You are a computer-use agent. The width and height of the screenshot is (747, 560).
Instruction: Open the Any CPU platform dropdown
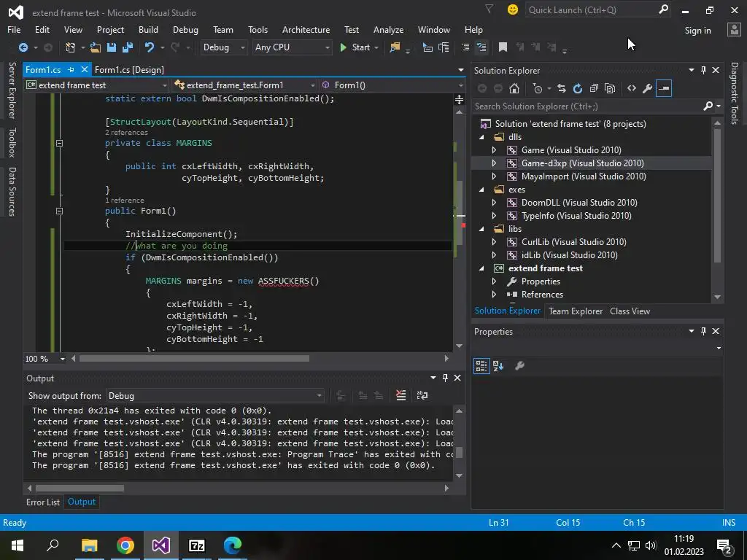pos(292,47)
